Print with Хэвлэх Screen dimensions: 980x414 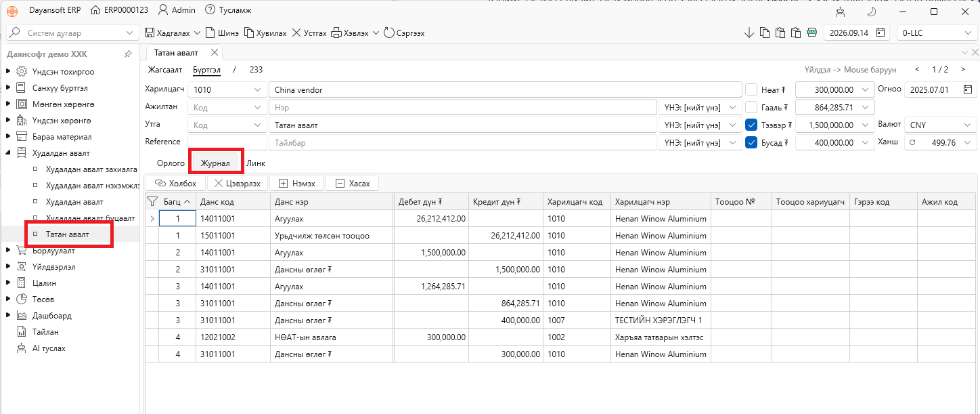(350, 33)
